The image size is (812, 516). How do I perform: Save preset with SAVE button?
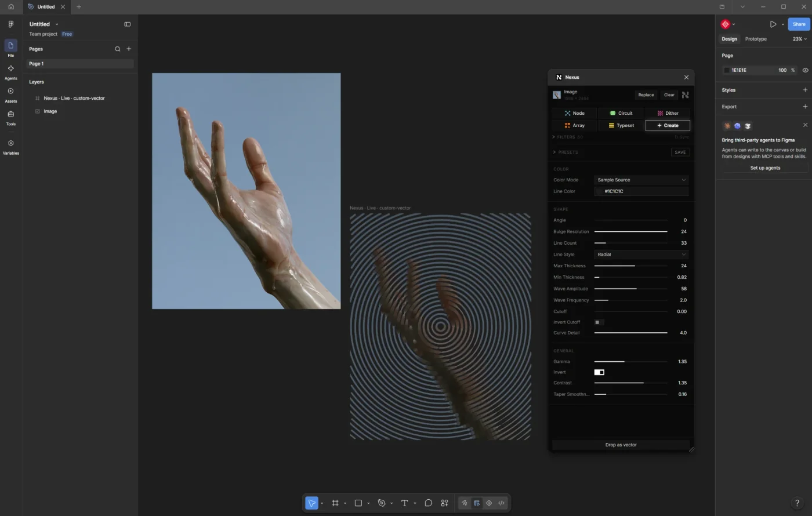coord(680,152)
